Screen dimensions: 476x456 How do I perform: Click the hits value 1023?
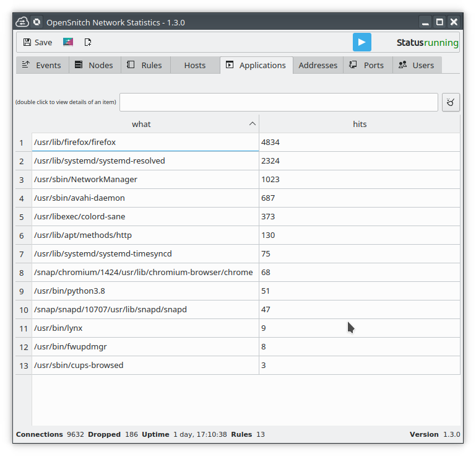[x=270, y=179]
